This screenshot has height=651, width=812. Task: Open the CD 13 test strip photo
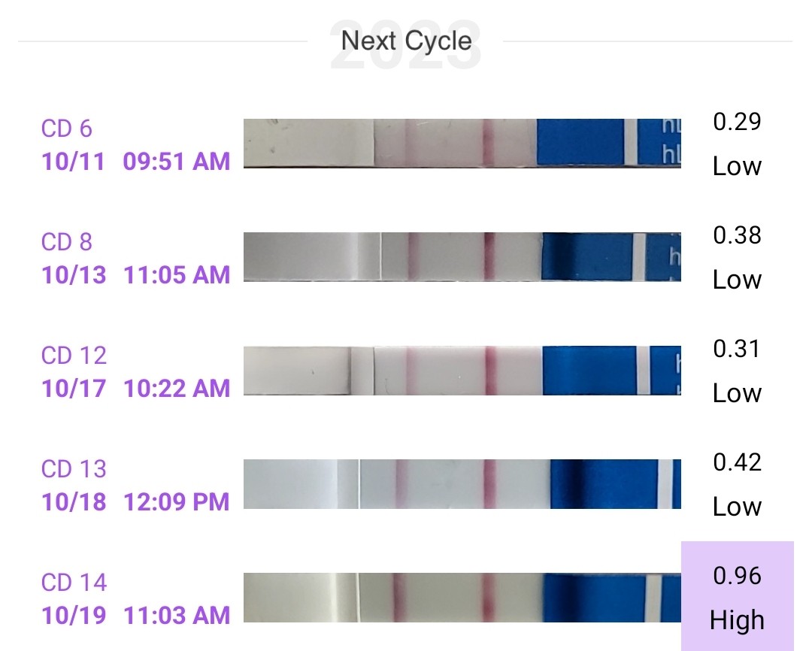(x=462, y=483)
